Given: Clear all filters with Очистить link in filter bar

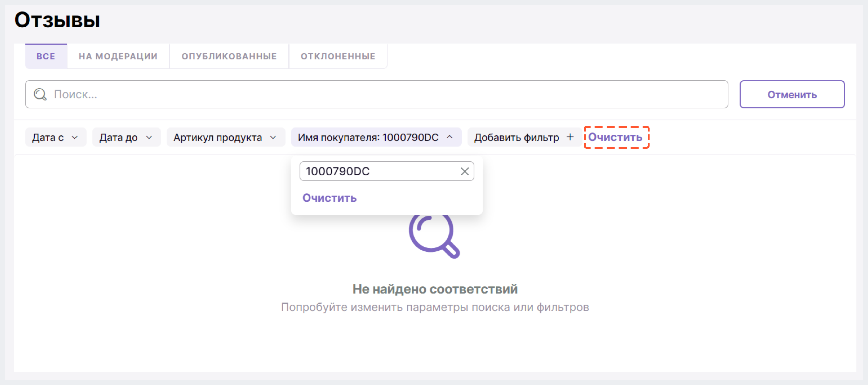Looking at the screenshot, I should pos(615,137).
